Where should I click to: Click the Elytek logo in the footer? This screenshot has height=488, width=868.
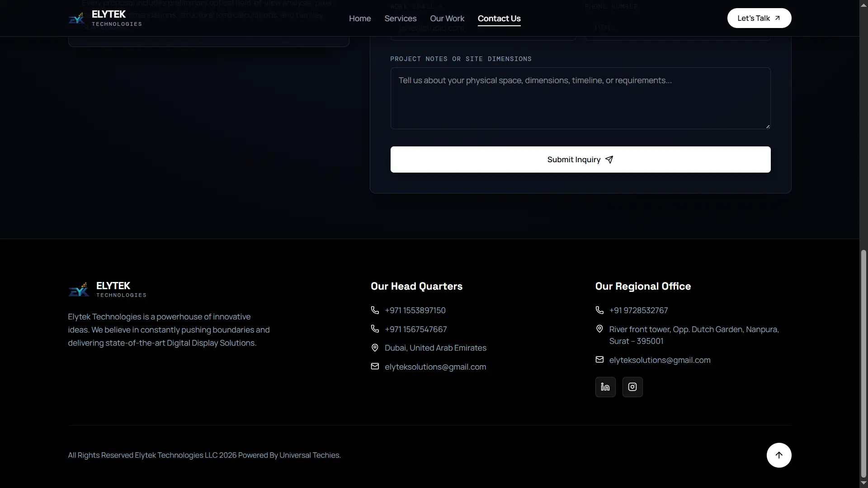tap(107, 289)
